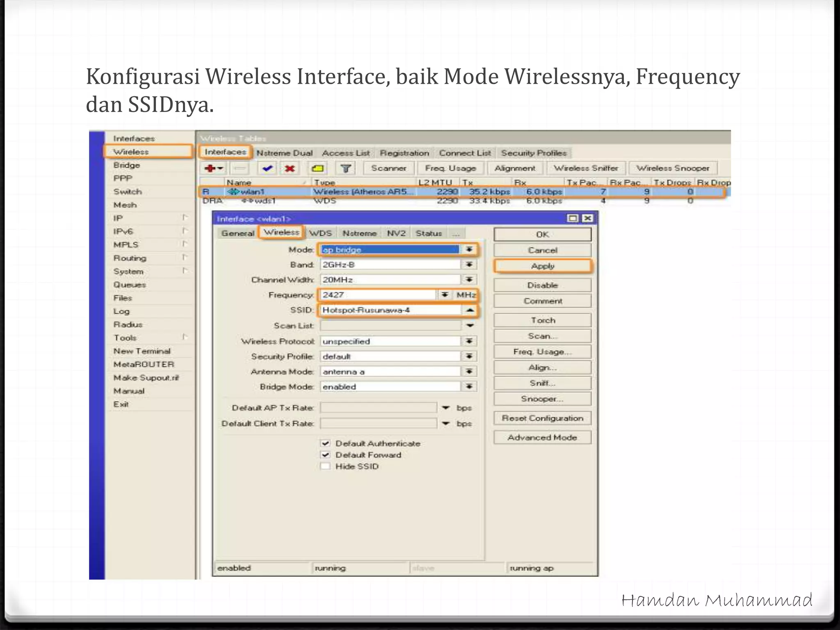840x630 pixels.
Task: Expand the Routing submenu arrow
Action: pyautogui.click(x=185, y=257)
